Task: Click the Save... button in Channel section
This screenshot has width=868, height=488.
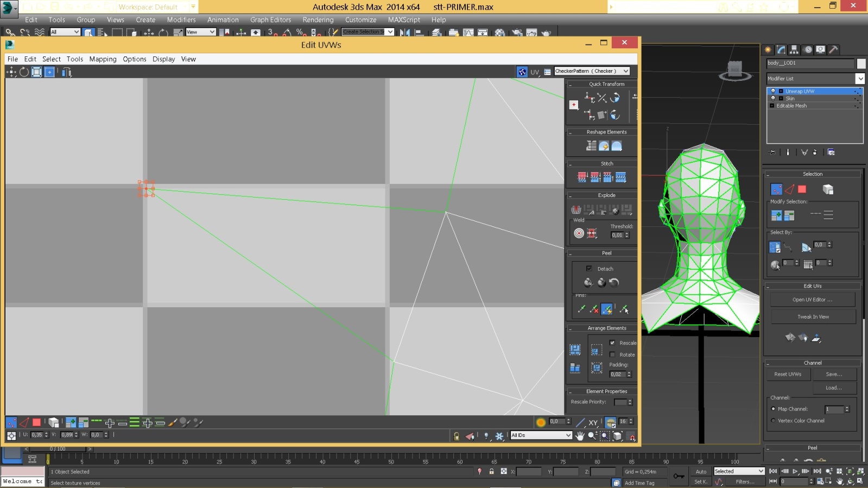Action: pyautogui.click(x=834, y=375)
